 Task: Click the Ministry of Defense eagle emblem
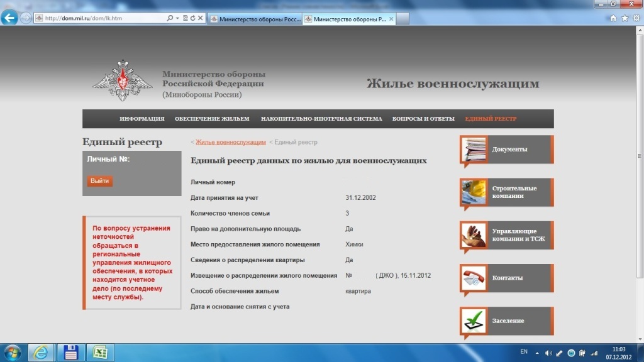coord(123,80)
